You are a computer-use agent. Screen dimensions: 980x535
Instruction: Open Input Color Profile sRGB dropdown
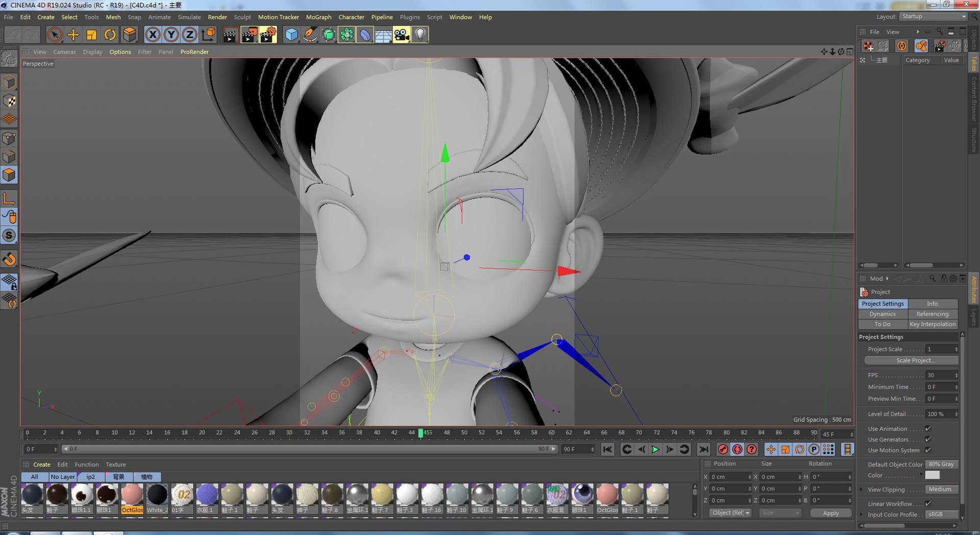pyautogui.click(x=942, y=515)
